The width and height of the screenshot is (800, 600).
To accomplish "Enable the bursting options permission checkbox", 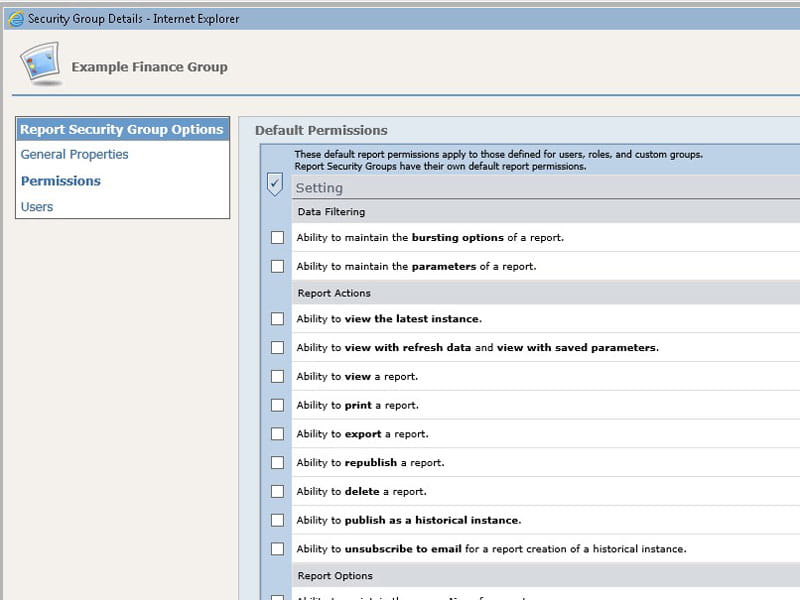I will [x=278, y=237].
